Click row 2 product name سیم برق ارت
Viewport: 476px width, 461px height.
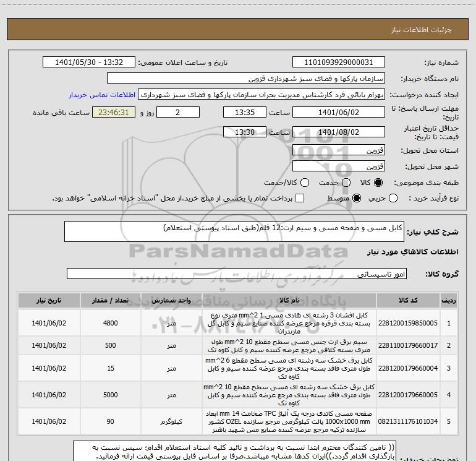point(289,345)
